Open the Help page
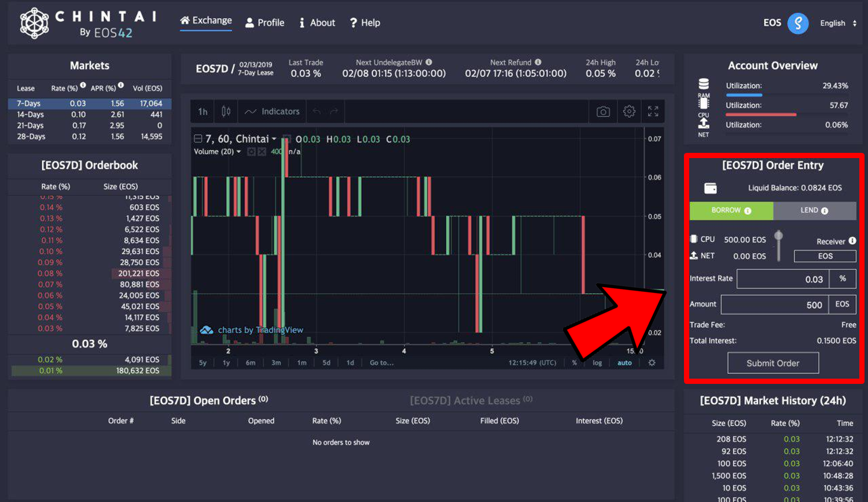 coord(365,23)
